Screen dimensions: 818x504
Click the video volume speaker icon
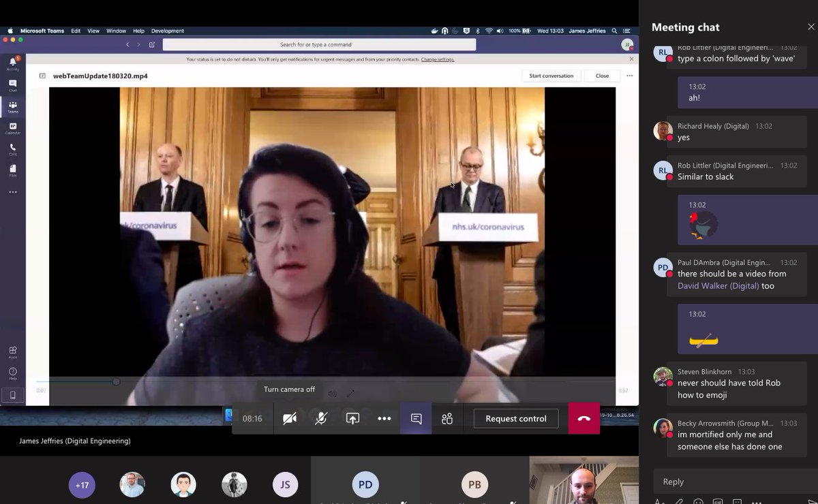(x=332, y=393)
